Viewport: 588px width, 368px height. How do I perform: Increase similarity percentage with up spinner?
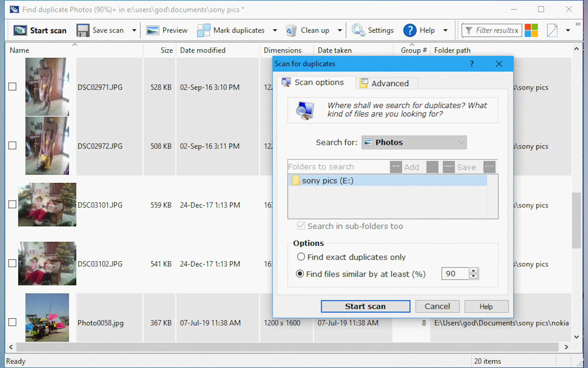[x=473, y=271]
